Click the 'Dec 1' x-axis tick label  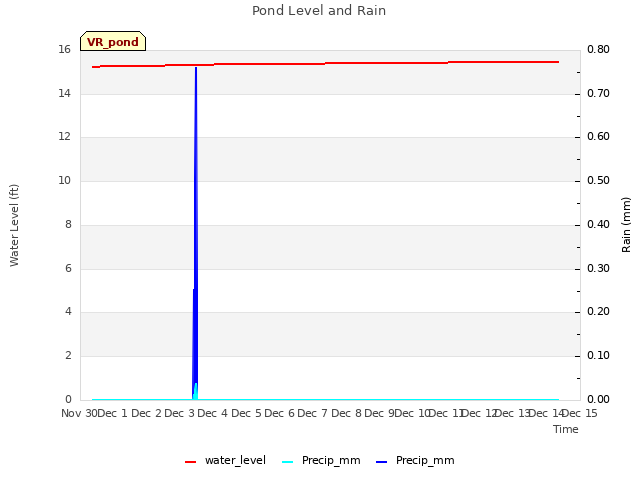coord(113,413)
